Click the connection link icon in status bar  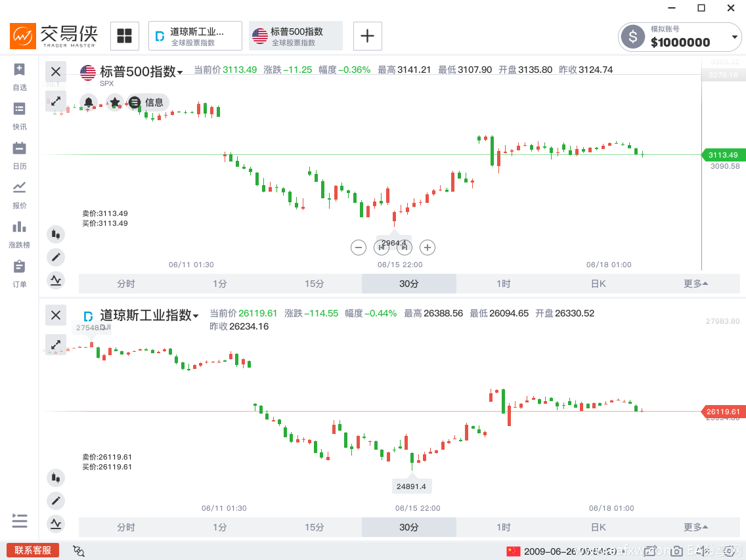point(79,551)
